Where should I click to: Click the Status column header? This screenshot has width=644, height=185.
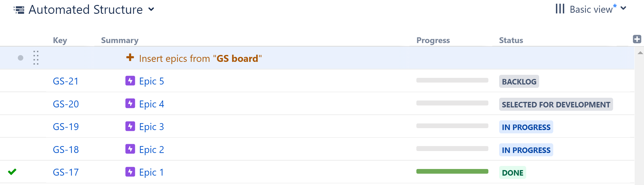(x=511, y=40)
